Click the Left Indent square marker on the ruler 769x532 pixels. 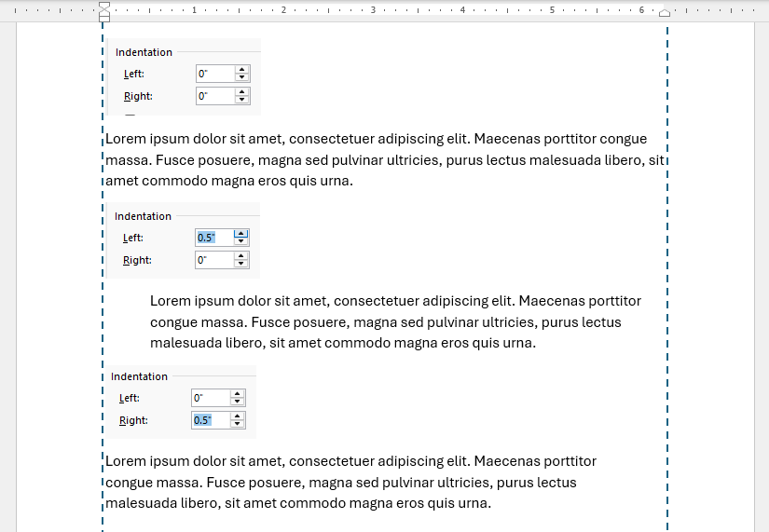pyautogui.click(x=104, y=19)
